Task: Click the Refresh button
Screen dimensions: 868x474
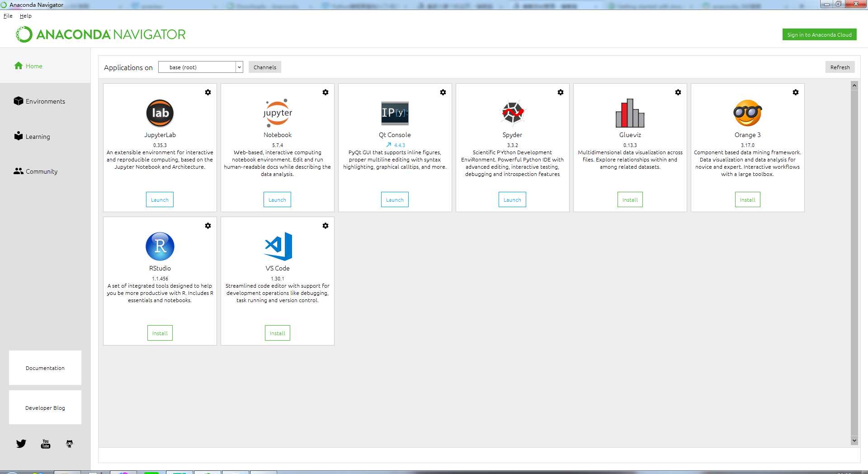Action: (840, 67)
